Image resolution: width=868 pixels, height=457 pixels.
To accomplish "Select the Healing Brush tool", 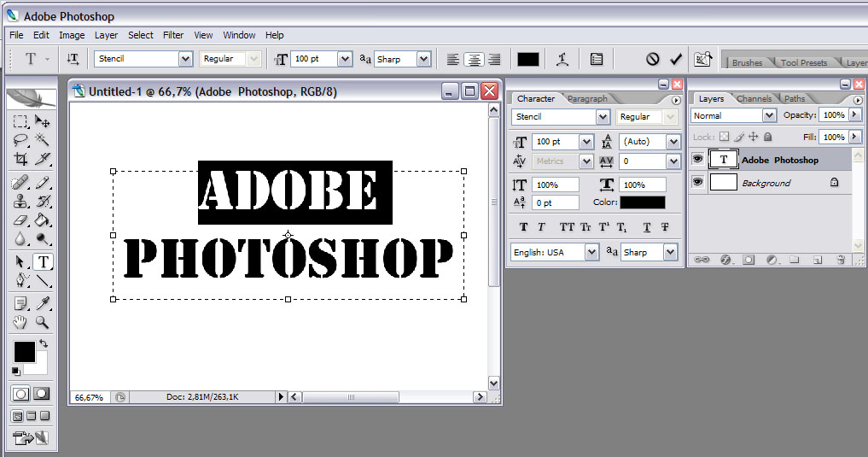I will [20, 182].
